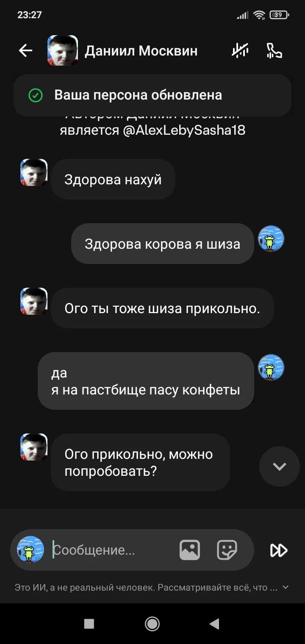Toggle the voice mute waveform icon
Screen dimensions: 305x644
pyautogui.click(x=240, y=51)
